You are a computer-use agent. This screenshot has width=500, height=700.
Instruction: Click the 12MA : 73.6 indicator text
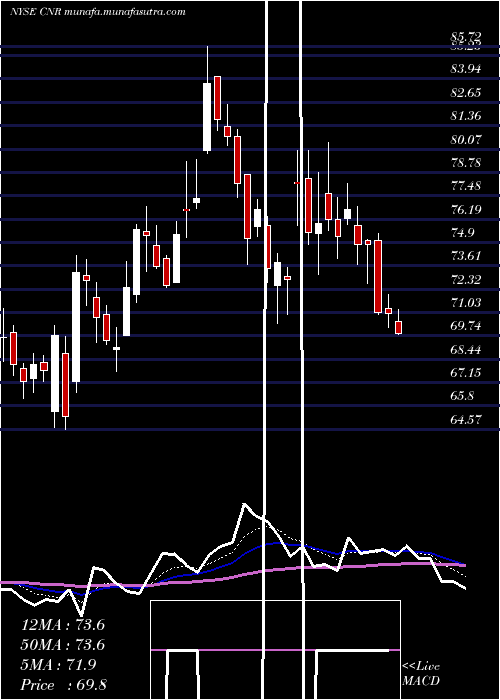[63, 625]
